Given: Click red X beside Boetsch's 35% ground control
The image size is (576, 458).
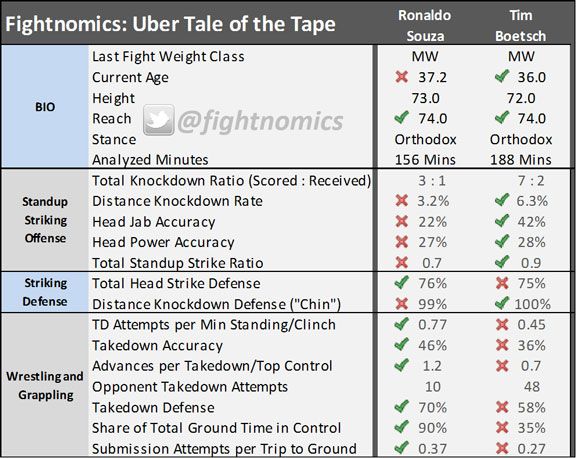Looking at the screenshot, I should [502, 427].
